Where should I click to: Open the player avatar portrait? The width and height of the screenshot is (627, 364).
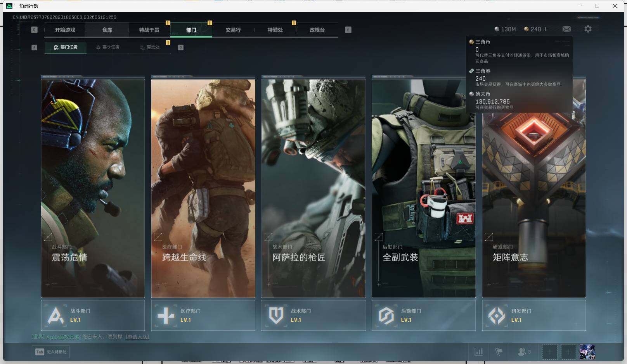pos(587,352)
